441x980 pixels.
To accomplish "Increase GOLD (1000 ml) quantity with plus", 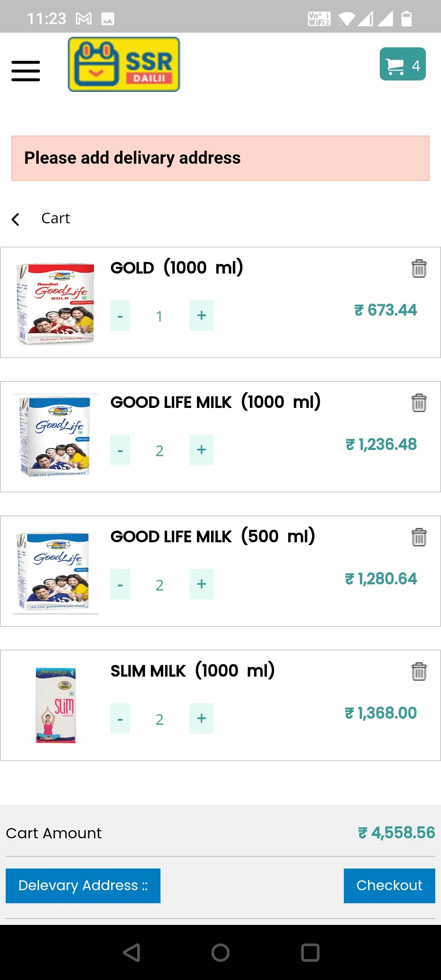I will (201, 316).
